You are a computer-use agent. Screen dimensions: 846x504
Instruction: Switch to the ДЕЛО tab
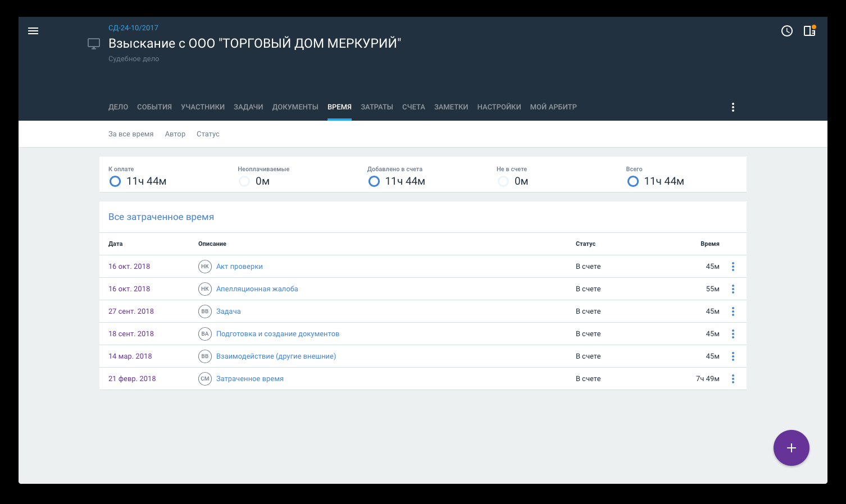pyautogui.click(x=118, y=107)
